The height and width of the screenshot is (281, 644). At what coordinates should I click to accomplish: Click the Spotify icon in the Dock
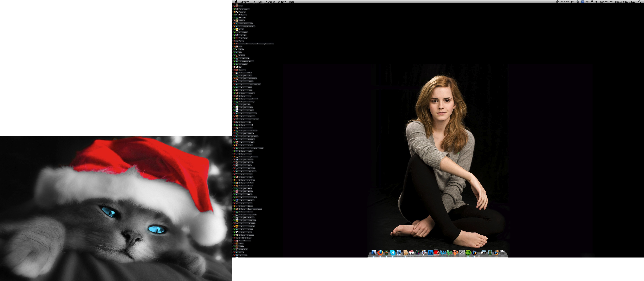tap(468, 253)
